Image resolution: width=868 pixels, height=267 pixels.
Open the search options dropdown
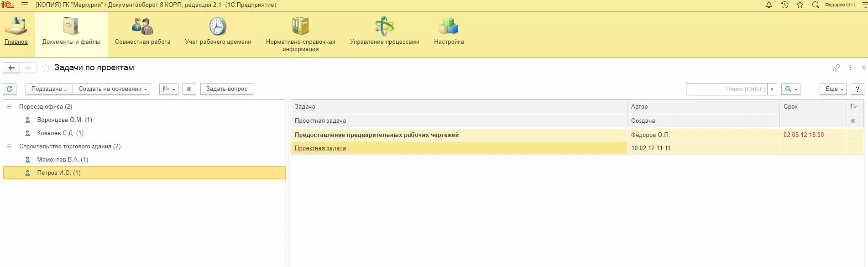pyautogui.click(x=791, y=89)
